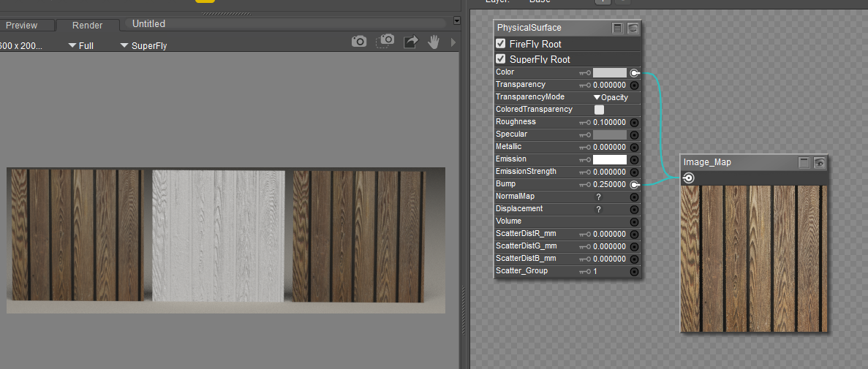
Task: Click the Render camera icon
Action: click(x=358, y=42)
